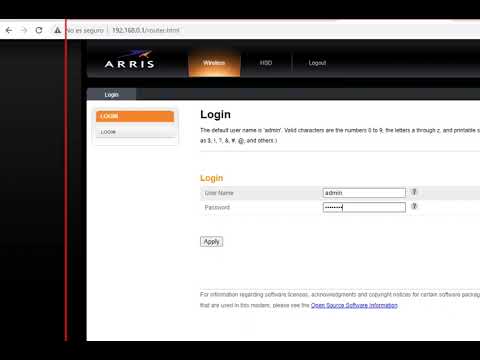Viewport: 480px width, 360px height.
Task: Open the Open Source Software Information link
Action: [354, 305]
